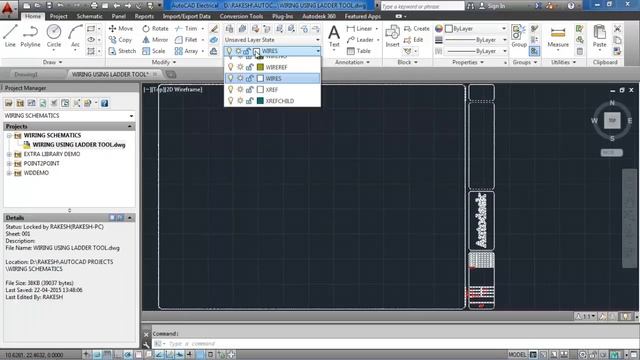Open the Home ribbon tab
Screen dimensions: 640x360
[33, 16]
